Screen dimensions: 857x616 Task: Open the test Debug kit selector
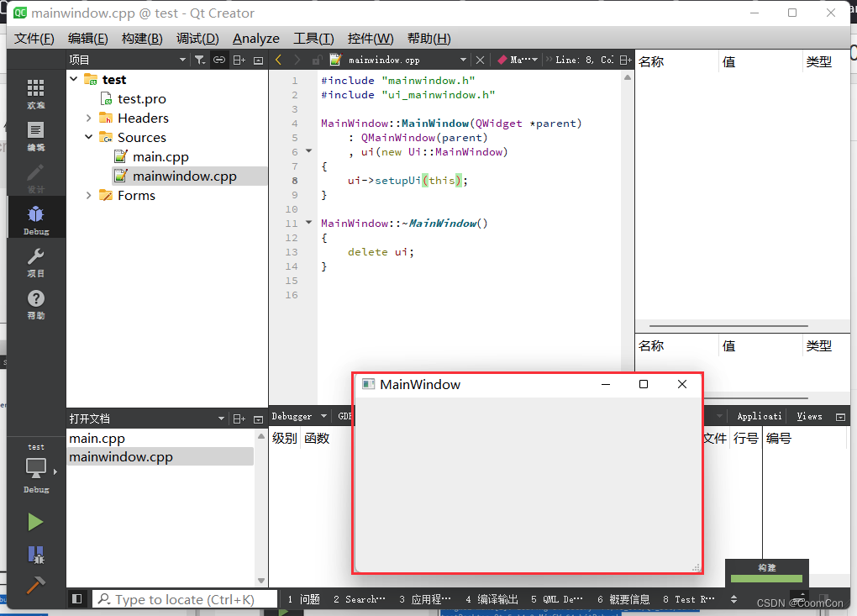tap(35, 468)
